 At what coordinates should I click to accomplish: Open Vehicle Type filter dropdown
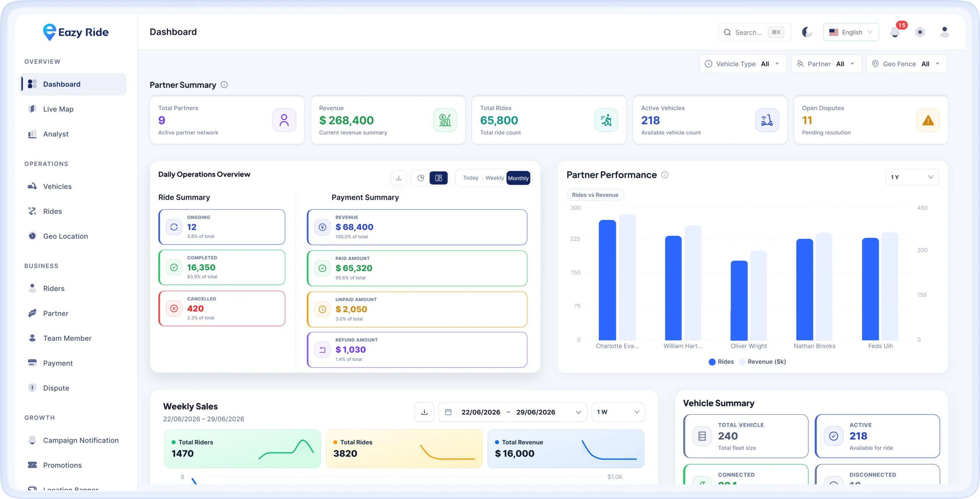(x=743, y=64)
